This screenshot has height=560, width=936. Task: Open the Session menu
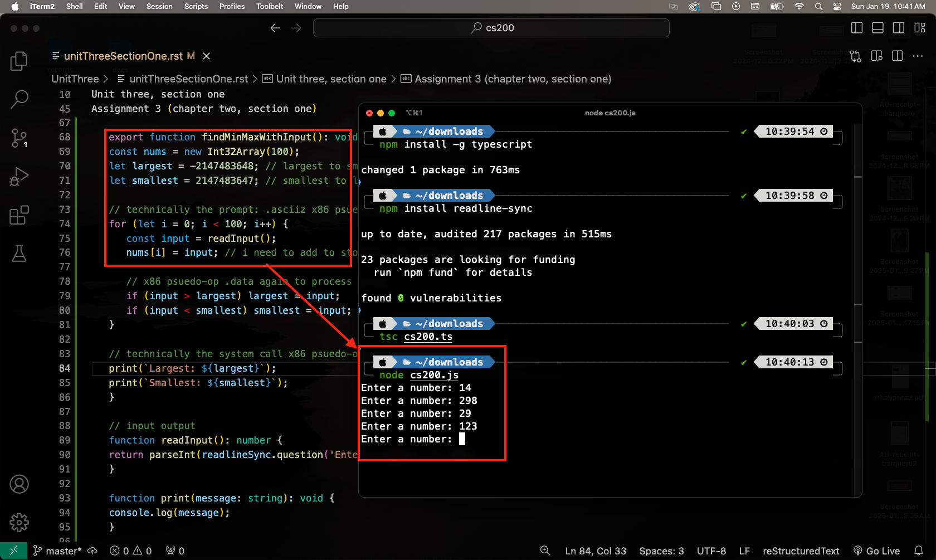tap(159, 6)
